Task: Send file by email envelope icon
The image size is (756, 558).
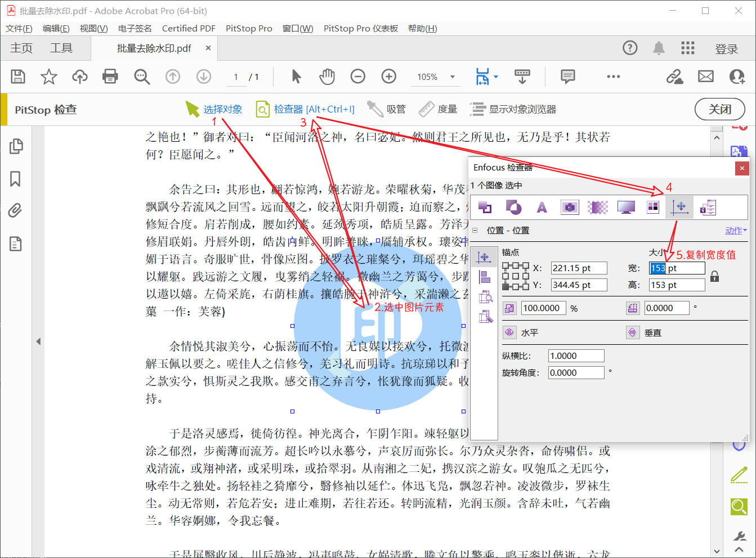Action: pyautogui.click(x=706, y=76)
